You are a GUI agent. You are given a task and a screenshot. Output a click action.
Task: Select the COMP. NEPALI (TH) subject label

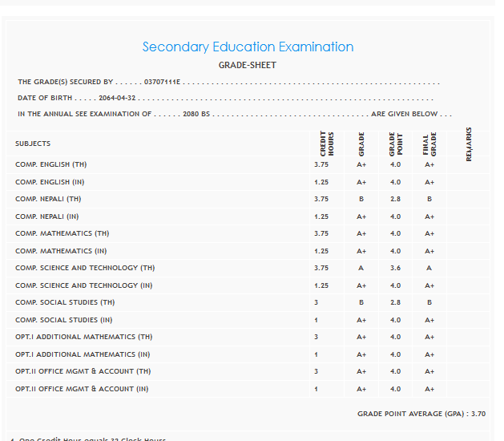tap(48, 199)
